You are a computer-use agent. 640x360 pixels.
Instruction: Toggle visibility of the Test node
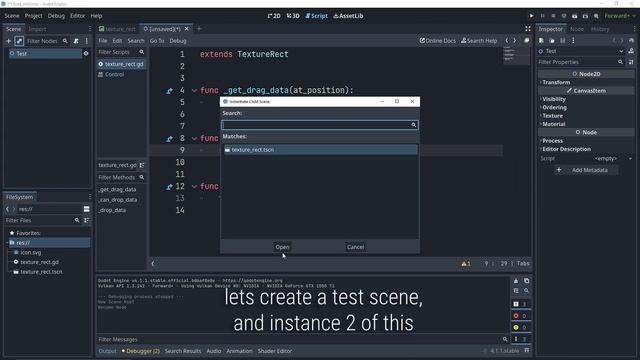[86, 53]
